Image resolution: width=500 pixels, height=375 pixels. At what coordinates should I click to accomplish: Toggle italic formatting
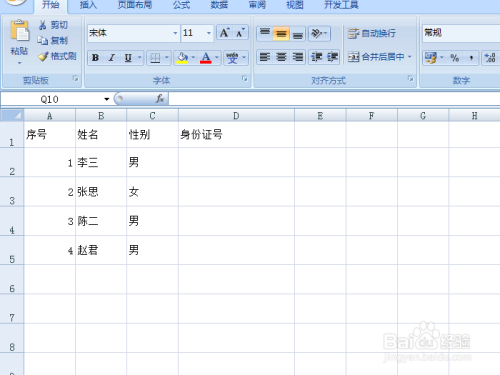coord(112,58)
